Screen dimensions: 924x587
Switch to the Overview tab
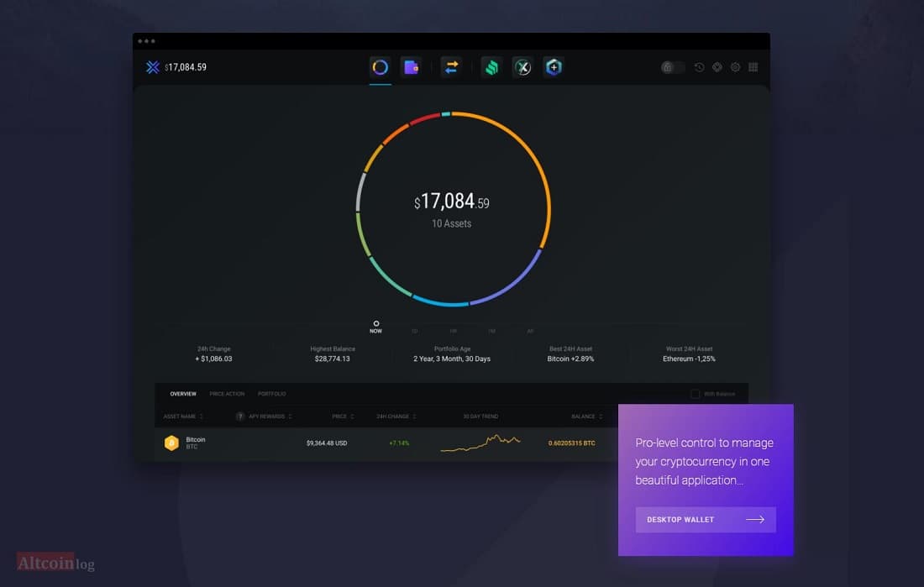(183, 394)
